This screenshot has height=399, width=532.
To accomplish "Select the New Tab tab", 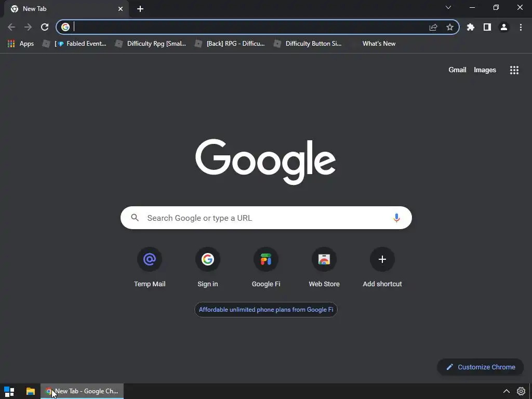I will (x=66, y=9).
